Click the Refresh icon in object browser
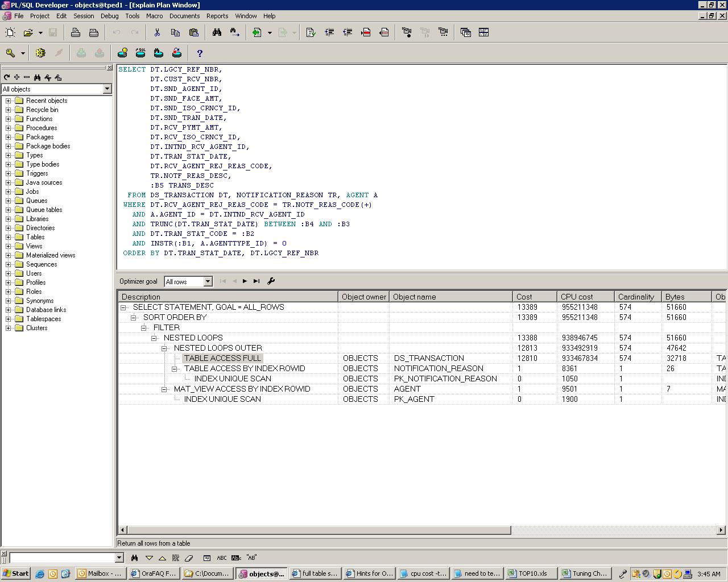Viewport: 728px width, 582px height. tap(7, 77)
